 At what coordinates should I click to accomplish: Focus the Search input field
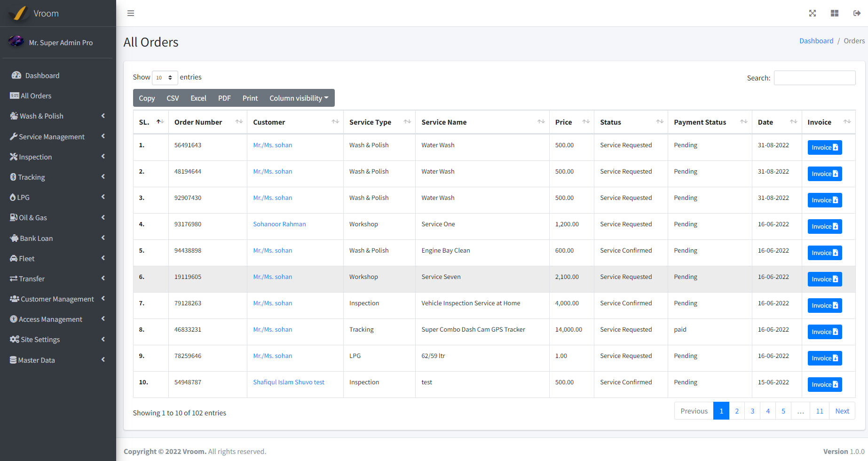pos(814,78)
